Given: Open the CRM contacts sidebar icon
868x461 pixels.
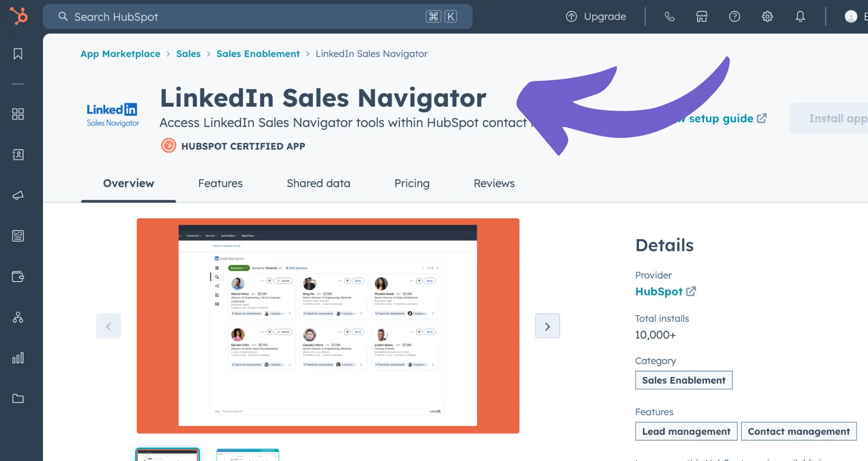Looking at the screenshot, I should (x=18, y=155).
